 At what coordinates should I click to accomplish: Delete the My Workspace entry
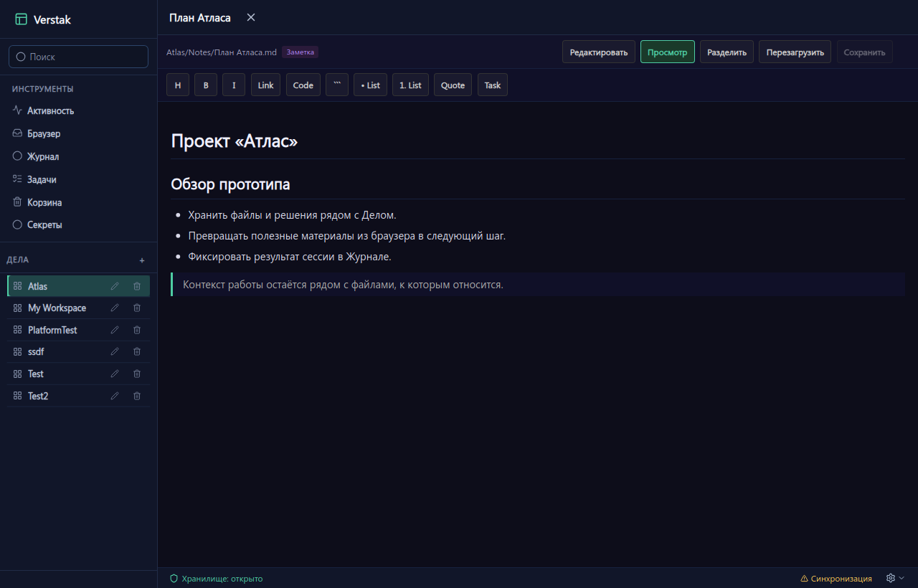(137, 308)
